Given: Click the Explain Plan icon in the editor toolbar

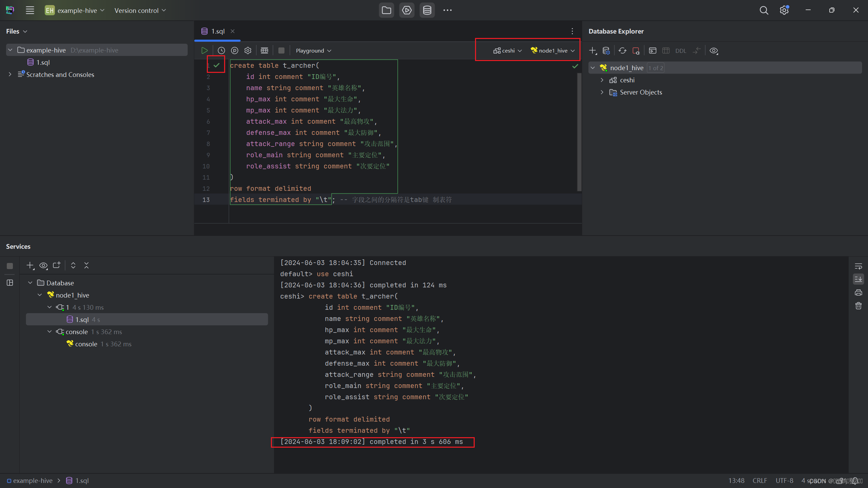Looking at the screenshot, I should point(234,50).
